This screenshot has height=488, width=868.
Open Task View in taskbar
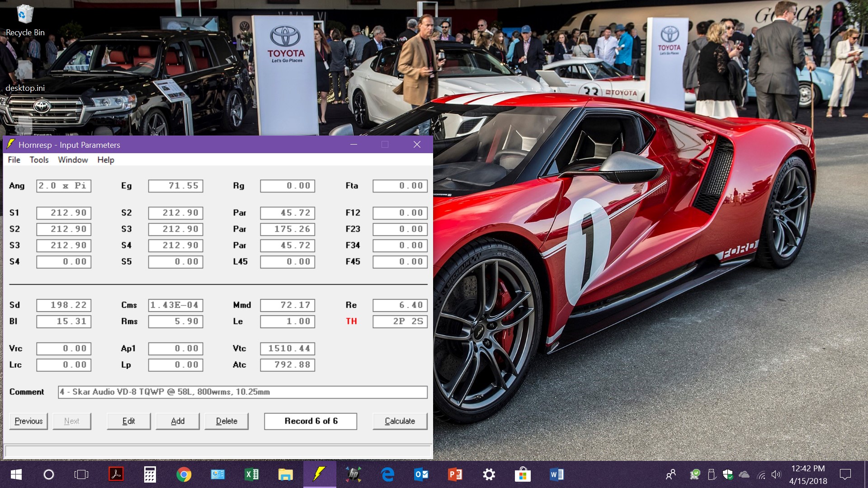[81, 474]
